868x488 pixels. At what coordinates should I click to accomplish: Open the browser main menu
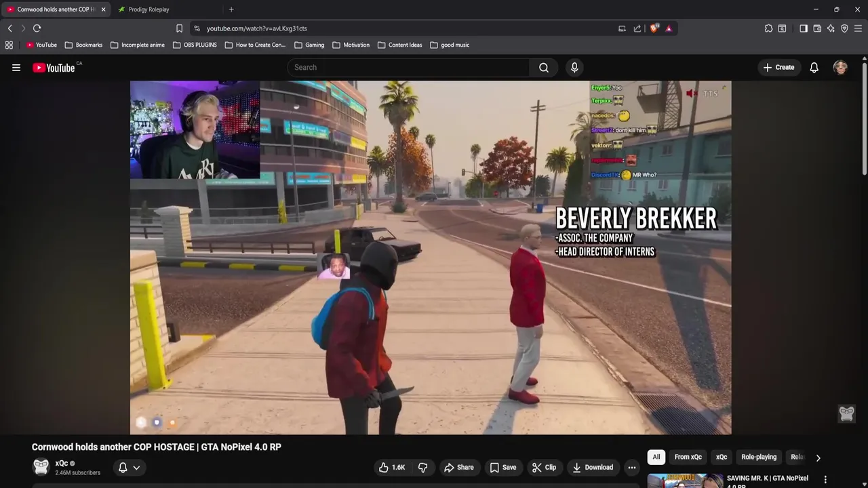858,28
